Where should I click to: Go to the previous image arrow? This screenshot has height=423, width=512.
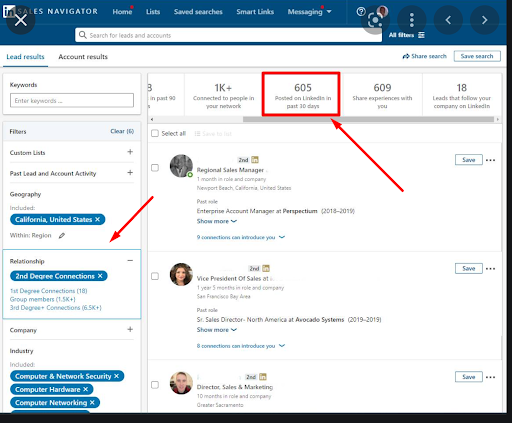(448, 20)
